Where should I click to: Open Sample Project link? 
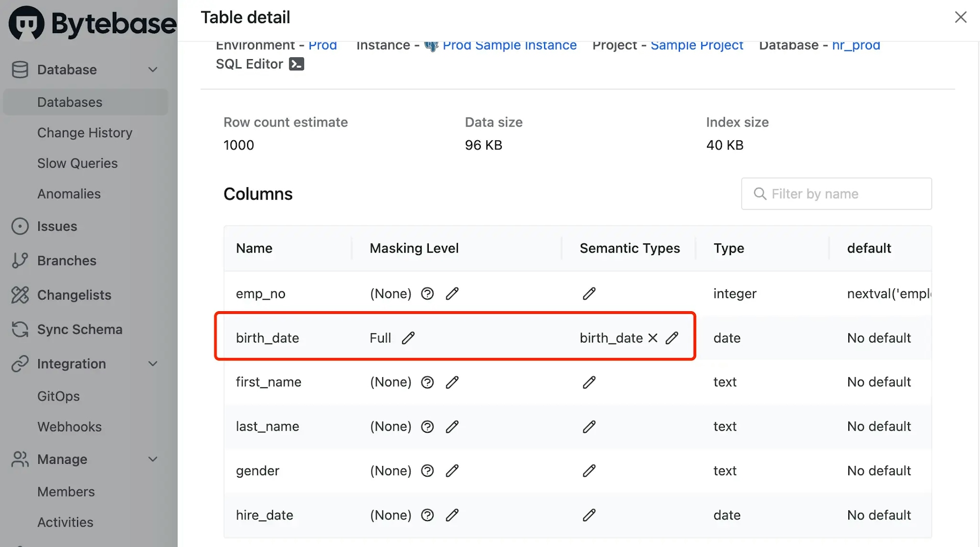[x=697, y=45]
